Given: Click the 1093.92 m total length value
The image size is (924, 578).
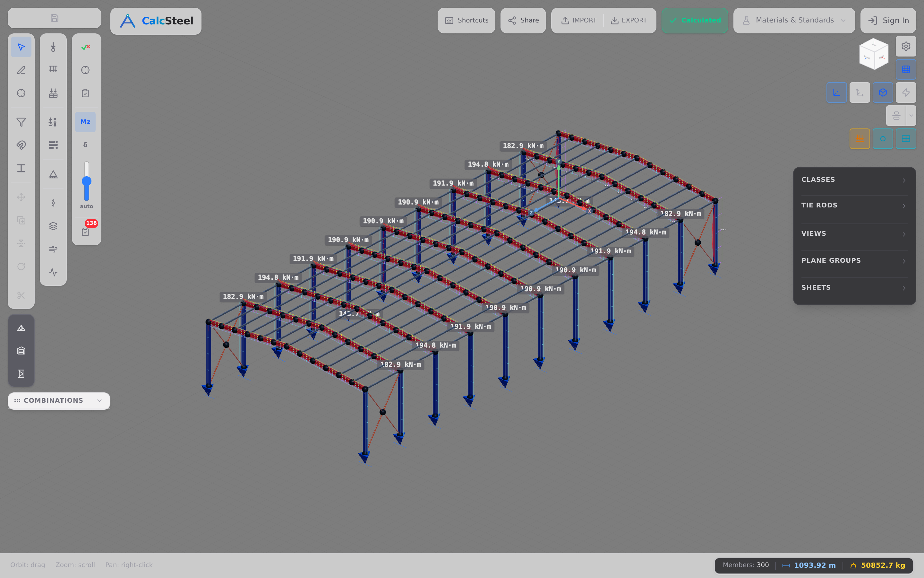Looking at the screenshot, I should pos(814,565).
